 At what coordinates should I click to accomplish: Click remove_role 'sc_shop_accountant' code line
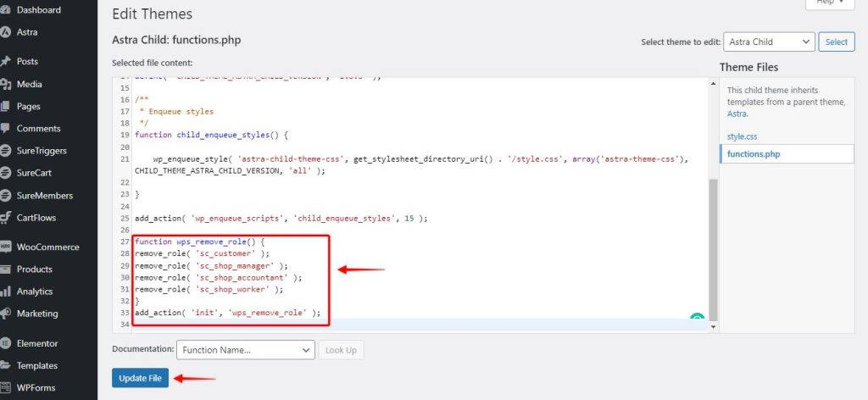click(x=218, y=277)
